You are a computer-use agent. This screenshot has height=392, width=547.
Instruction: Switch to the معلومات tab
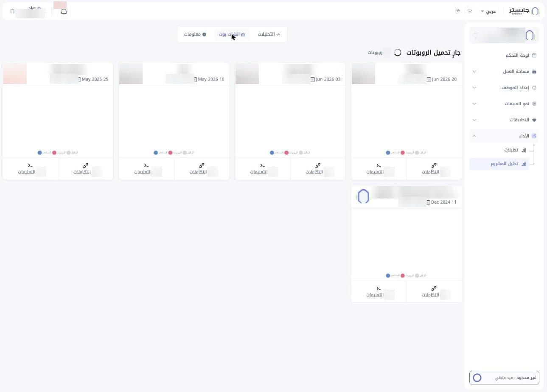tap(195, 34)
